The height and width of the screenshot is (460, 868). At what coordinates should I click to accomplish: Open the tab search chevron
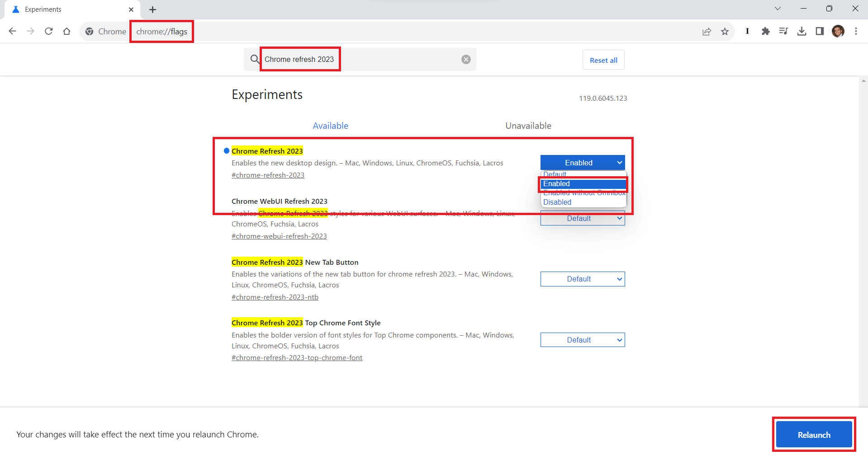pos(778,9)
